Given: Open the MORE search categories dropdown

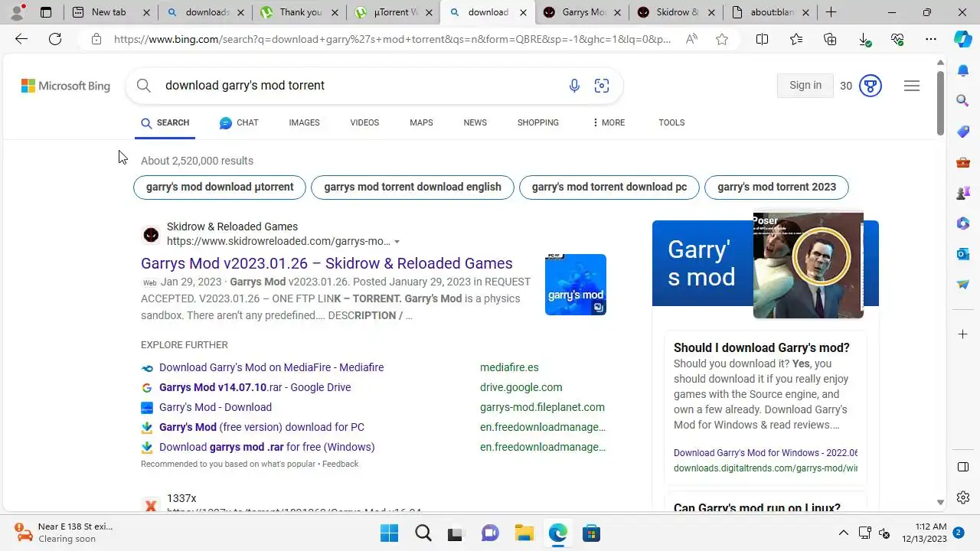Looking at the screenshot, I should 609,122.
